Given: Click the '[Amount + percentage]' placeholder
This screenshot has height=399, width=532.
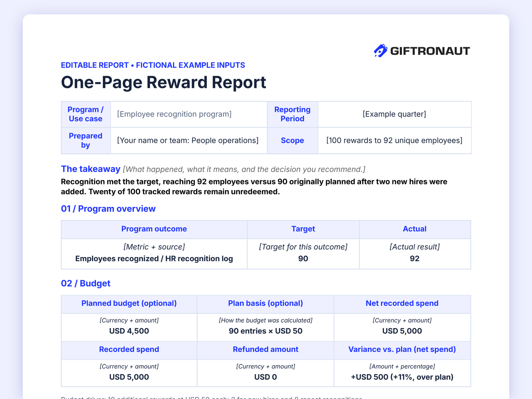Looking at the screenshot, I should 402,366.
